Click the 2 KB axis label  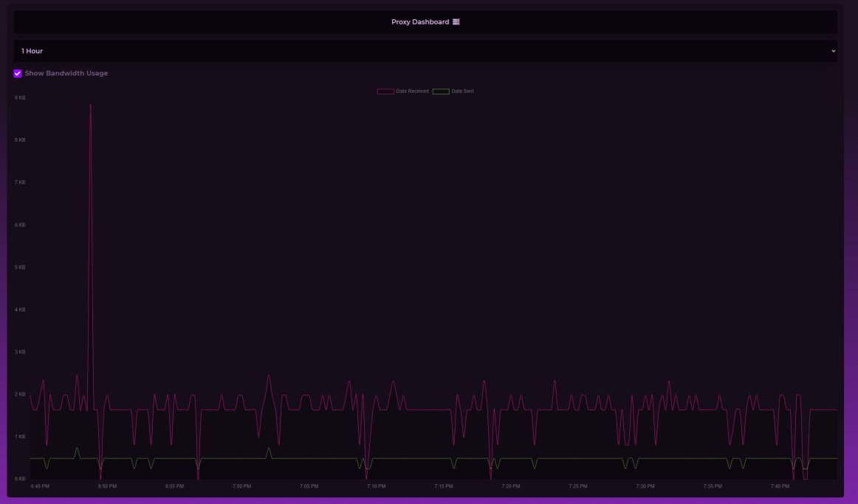click(20, 394)
